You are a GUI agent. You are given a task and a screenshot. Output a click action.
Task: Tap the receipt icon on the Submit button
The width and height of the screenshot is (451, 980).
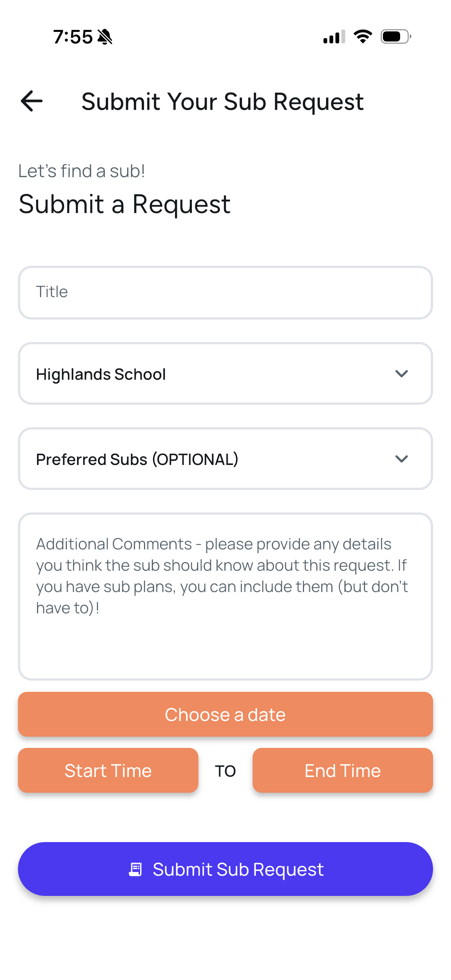[x=136, y=869]
